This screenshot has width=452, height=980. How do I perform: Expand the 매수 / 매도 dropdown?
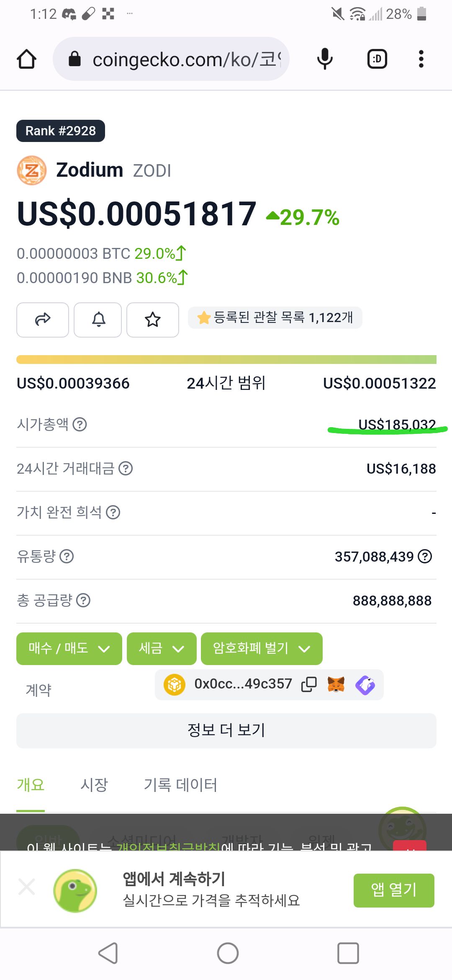point(69,648)
